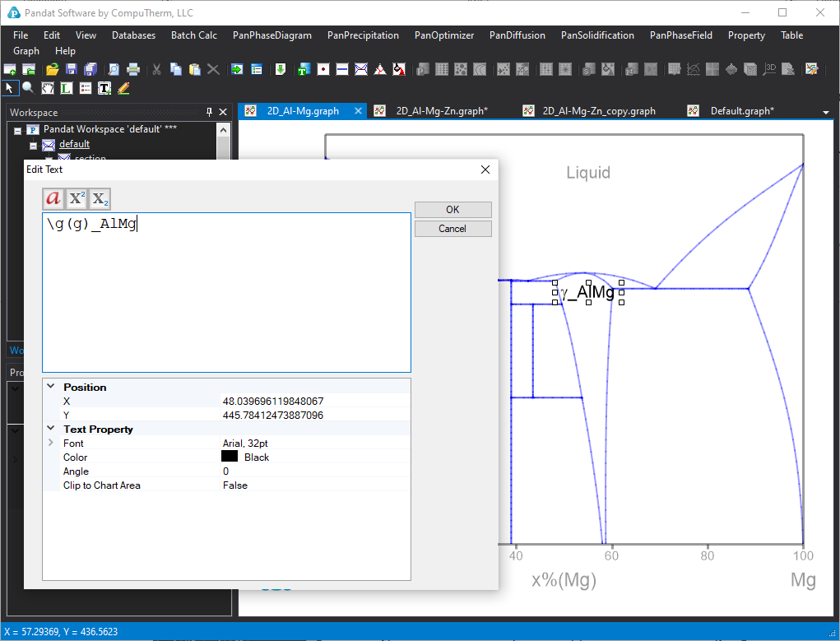Click the Save disk icon in toolbar
The width and height of the screenshot is (840, 641).
point(71,69)
